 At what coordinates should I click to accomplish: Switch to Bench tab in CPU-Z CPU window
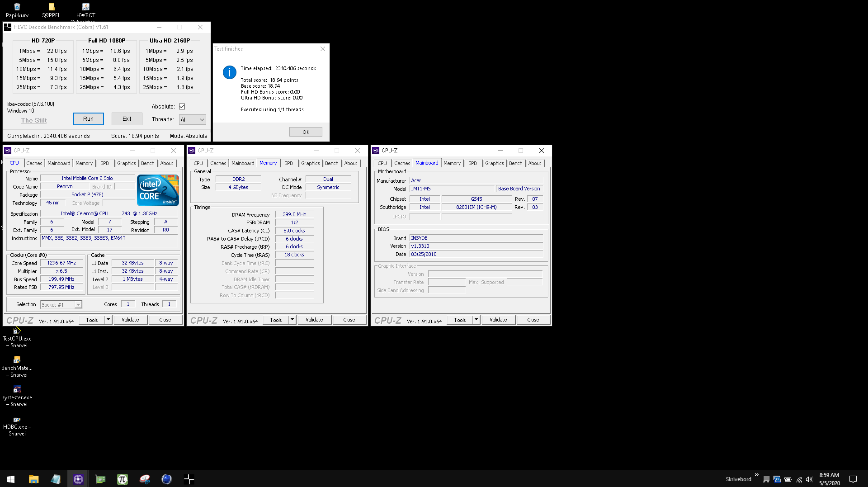click(x=147, y=163)
